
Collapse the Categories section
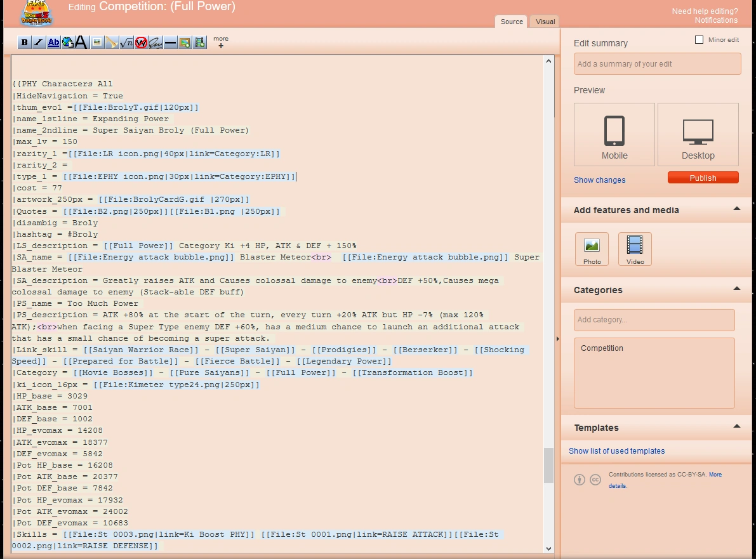click(736, 289)
